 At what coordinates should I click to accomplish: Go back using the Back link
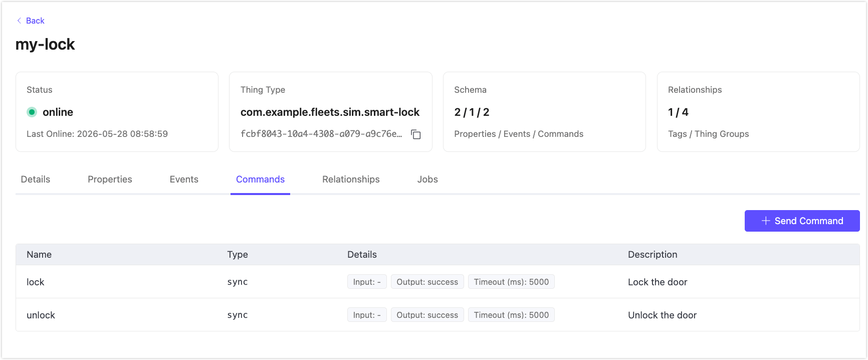point(31,21)
